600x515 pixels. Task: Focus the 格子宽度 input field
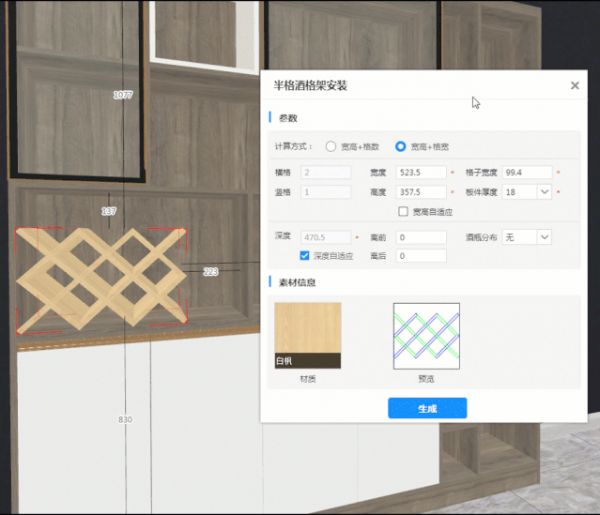(527, 172)
